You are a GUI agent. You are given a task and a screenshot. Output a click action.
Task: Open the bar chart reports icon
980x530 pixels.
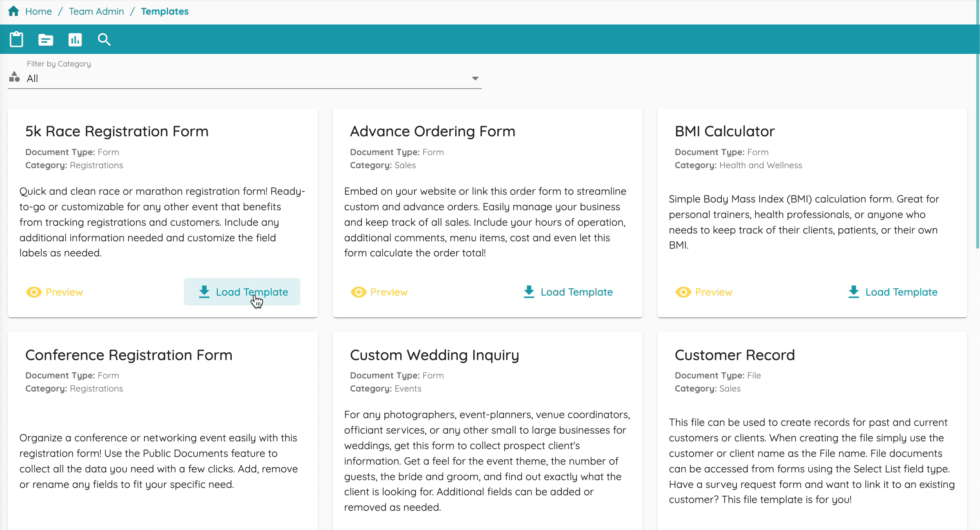coord(75,40)
